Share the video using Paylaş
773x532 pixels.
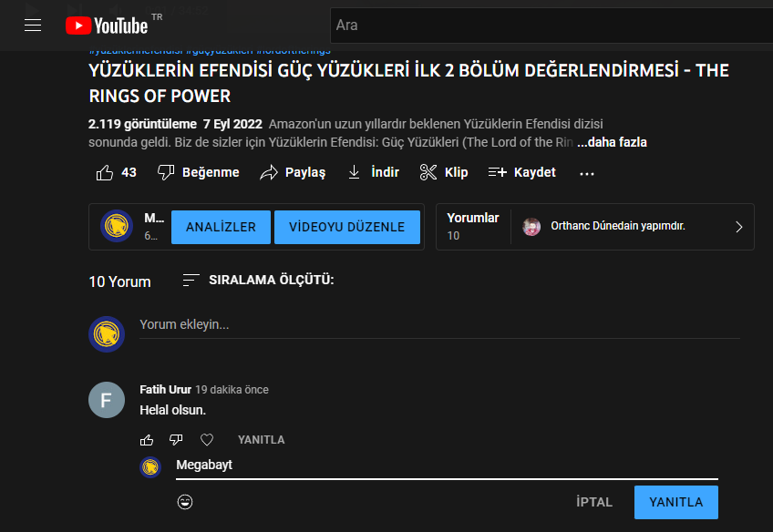pos(293,172)
